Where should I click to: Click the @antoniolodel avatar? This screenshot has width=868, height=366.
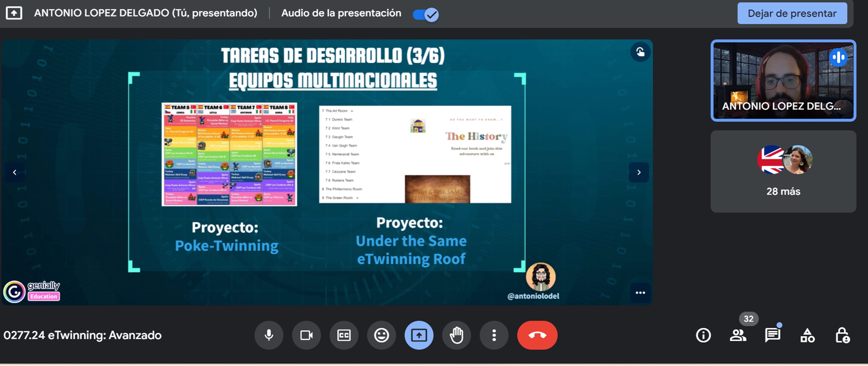click(540, 277)
